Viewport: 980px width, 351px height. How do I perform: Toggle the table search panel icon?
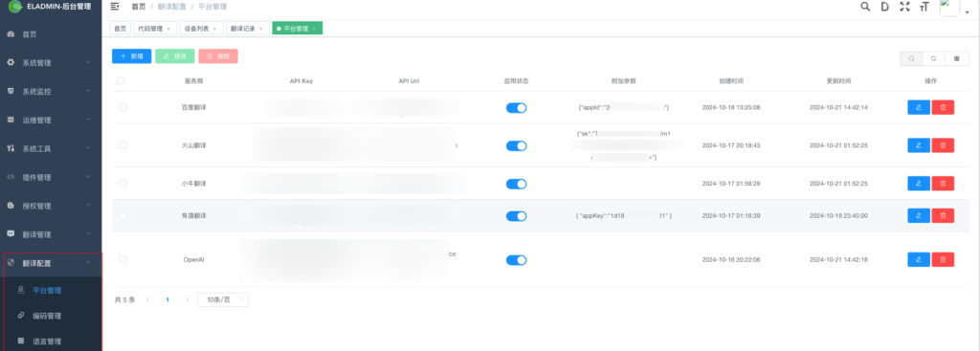[x=911, y=58]
